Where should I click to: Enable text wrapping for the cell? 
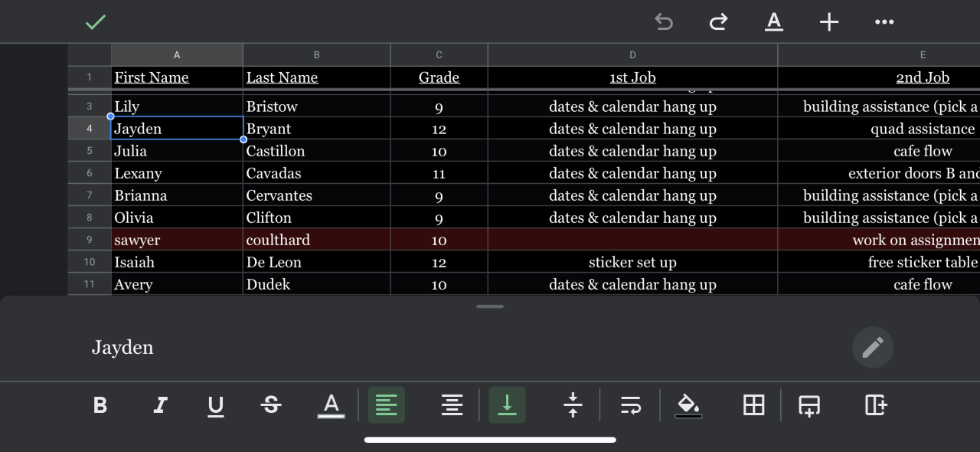[631, 405]
